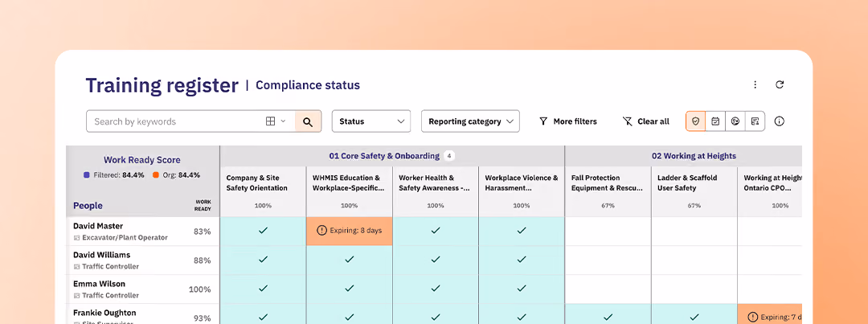Click Emma Wilson's 100% work ready score
This screenshot has height=324, width=868.
[x=200, y=289]
